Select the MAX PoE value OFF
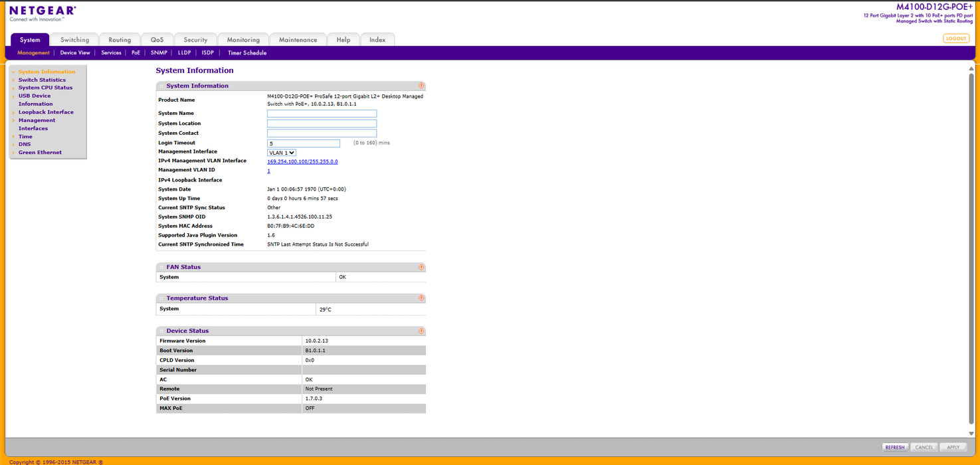The height and width of the screenshot is (465, 980). [x=310, y=409]
